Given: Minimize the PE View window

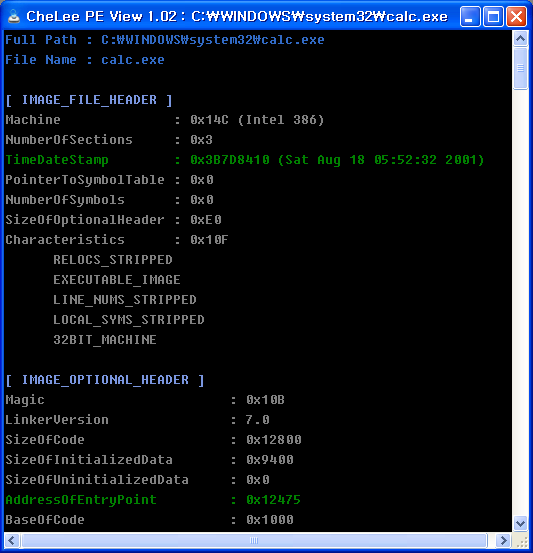Looking at the screenshot, I should pyautogui.click(x=470, y=17).
